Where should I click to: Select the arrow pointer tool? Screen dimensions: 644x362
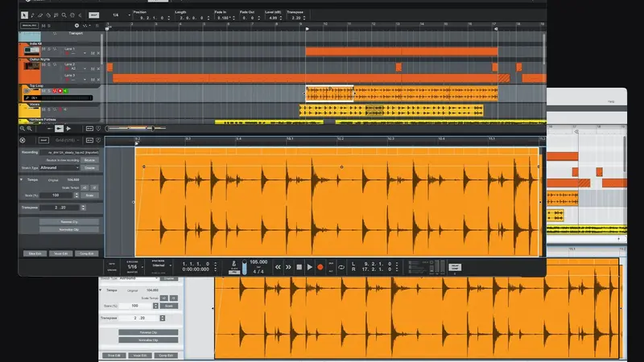25,15
